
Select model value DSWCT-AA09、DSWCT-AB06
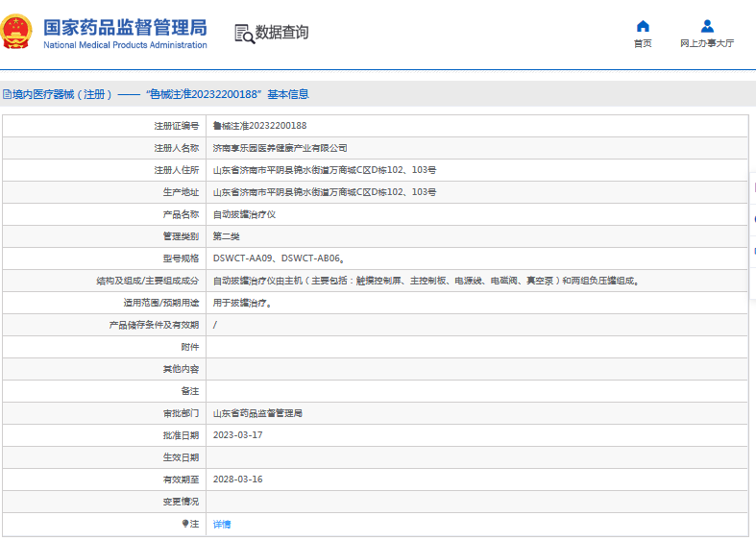[279, 258]
